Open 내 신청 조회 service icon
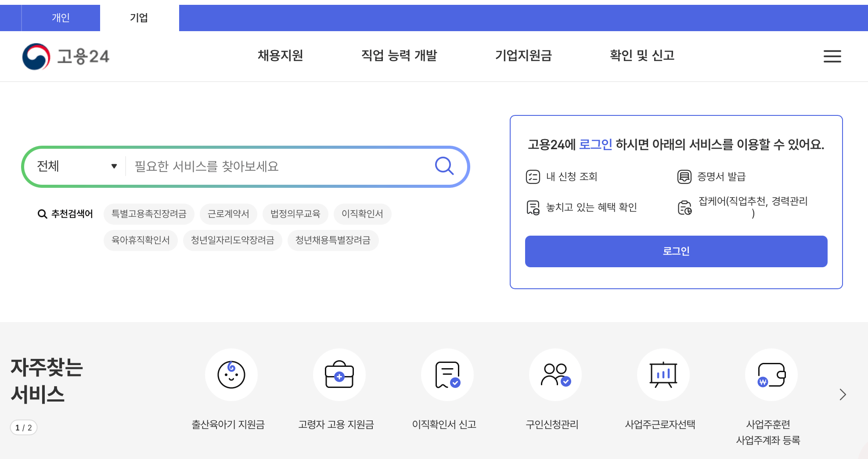This screenshot has width=868, height=459. [533, 176]
